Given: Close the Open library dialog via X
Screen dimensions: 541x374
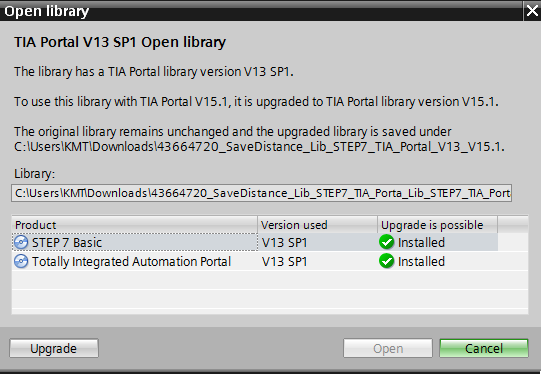Looking at the screenshot, I should [x=532, y=11].
